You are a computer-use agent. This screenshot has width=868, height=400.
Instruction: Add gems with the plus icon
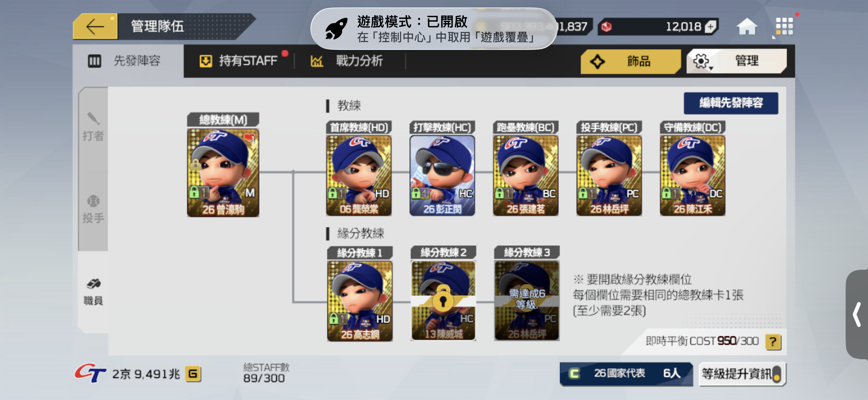tap(711, 27)
